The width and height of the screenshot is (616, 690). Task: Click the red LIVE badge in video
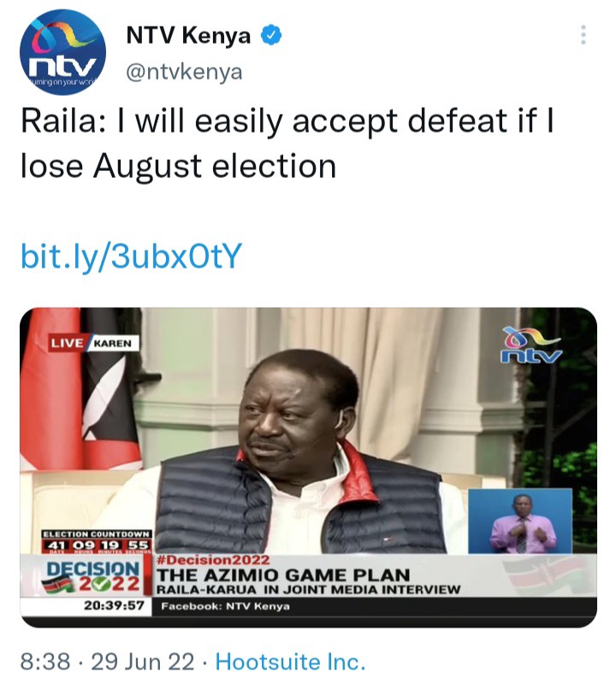tap(68, 343)
